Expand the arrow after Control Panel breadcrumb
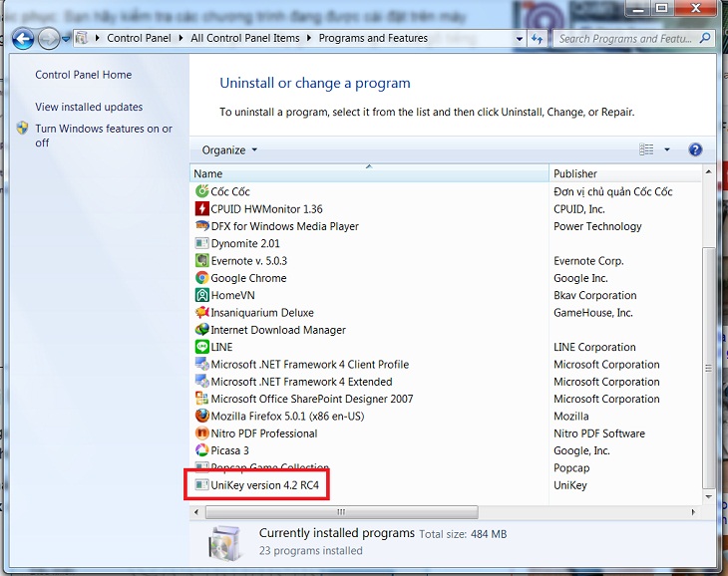The height and width of the screenshot is (576, 728). (x=182, y=38)
